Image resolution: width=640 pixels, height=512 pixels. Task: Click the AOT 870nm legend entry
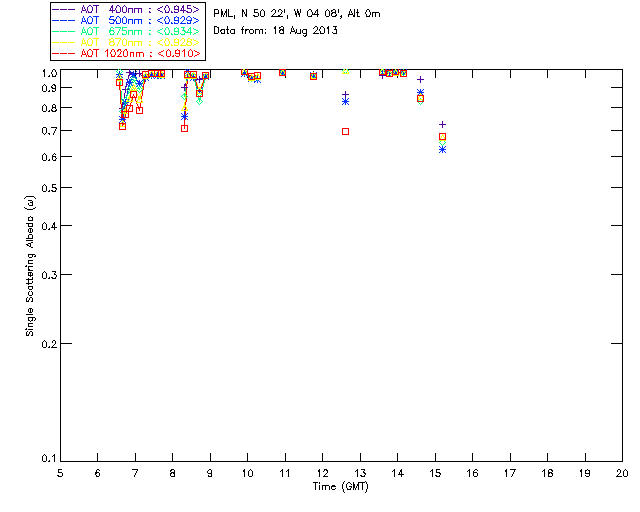(x=127, y=42)
